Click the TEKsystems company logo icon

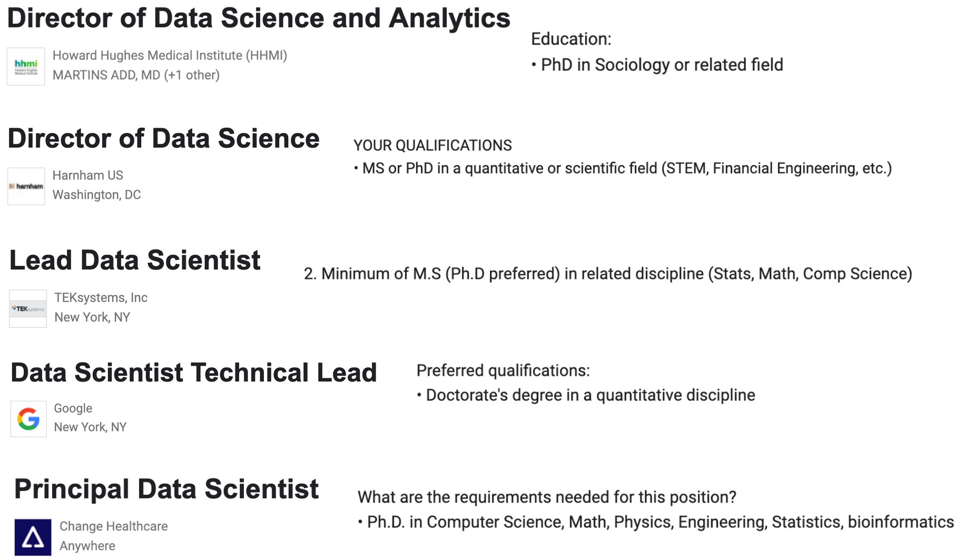[x=28, y=309]
